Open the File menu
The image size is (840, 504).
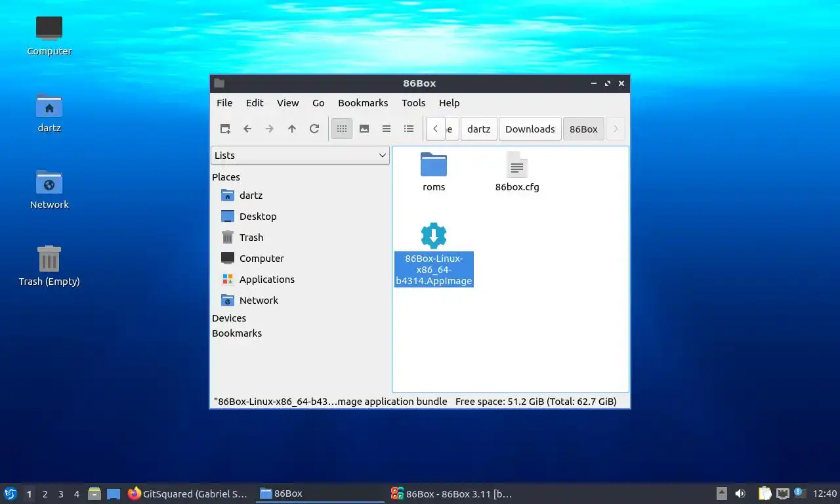tap(224, 103)
